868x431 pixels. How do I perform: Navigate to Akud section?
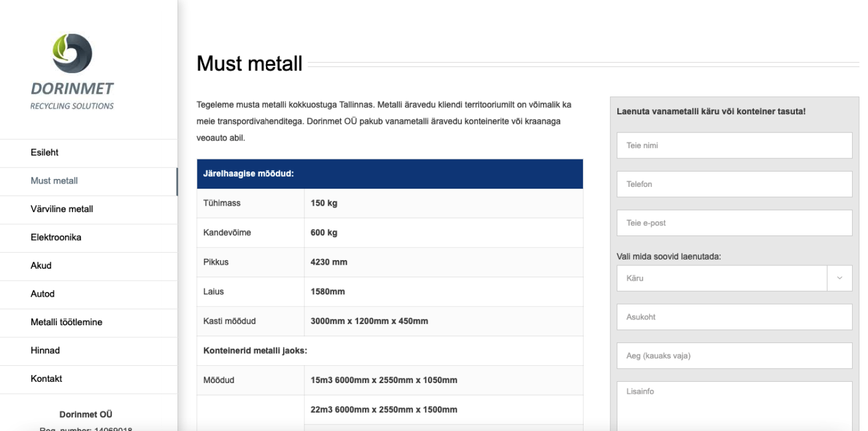[41, 266]
